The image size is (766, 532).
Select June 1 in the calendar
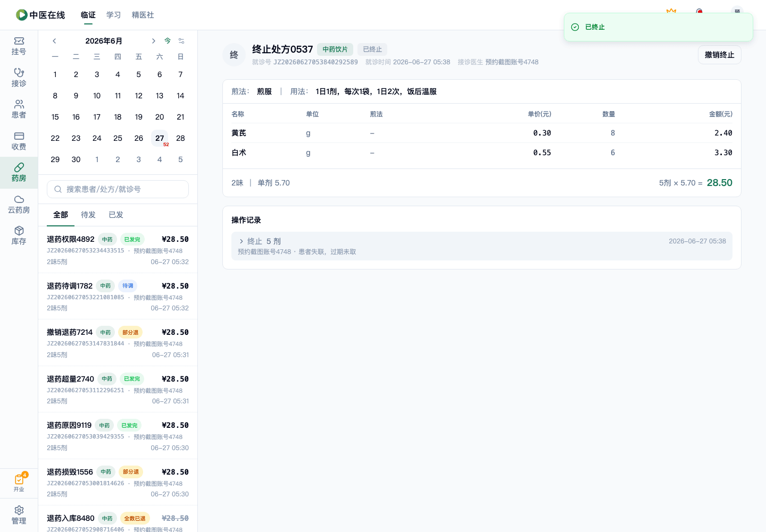point(55,74)
